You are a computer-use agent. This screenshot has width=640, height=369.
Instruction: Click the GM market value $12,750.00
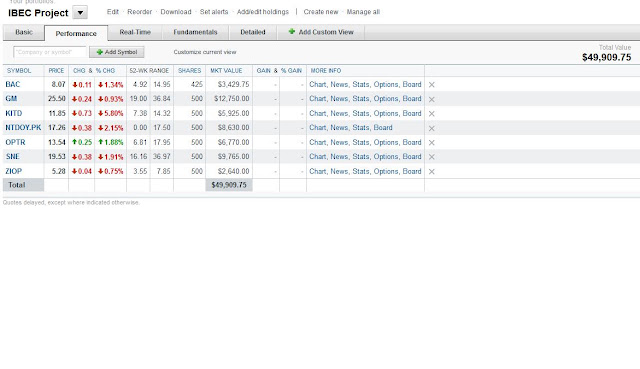231,99
